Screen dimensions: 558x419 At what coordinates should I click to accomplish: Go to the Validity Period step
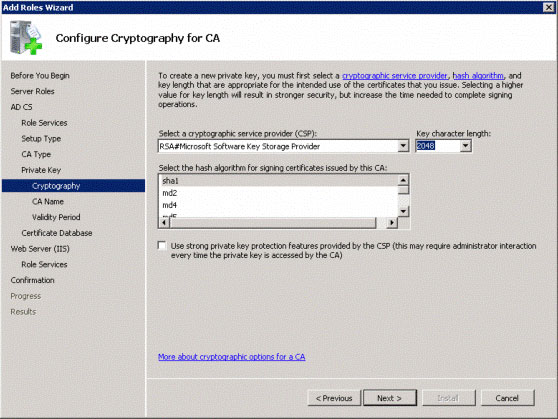tap(56, 217)
